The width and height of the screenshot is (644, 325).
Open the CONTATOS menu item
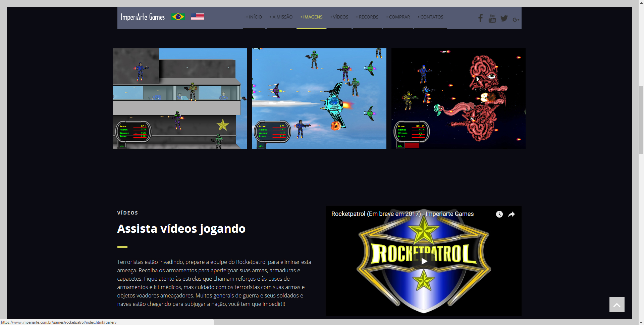click(x=430, y=17)
